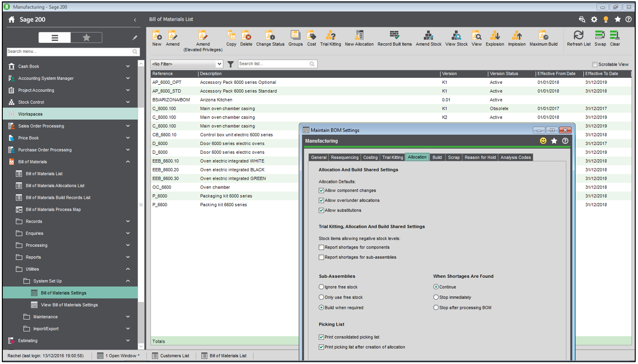Open Change Status from toolbar
This screenshot has height=364, width=638.
click(x=270, y=36)
